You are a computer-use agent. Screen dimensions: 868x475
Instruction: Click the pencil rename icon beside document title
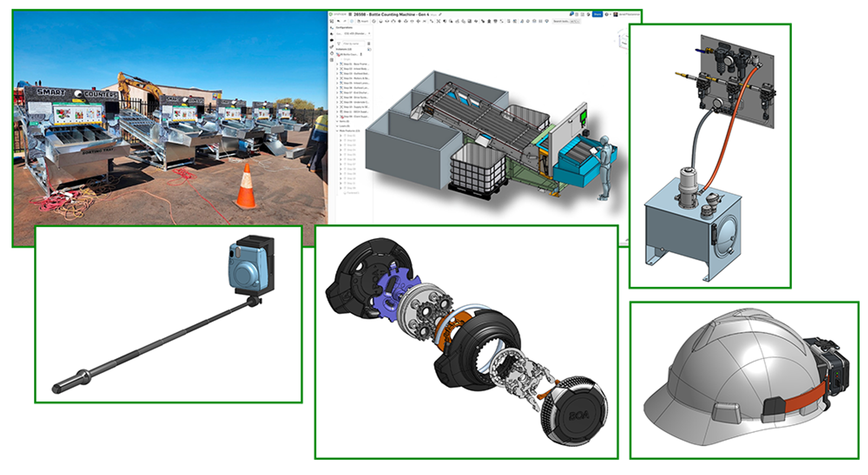point(440,15)
